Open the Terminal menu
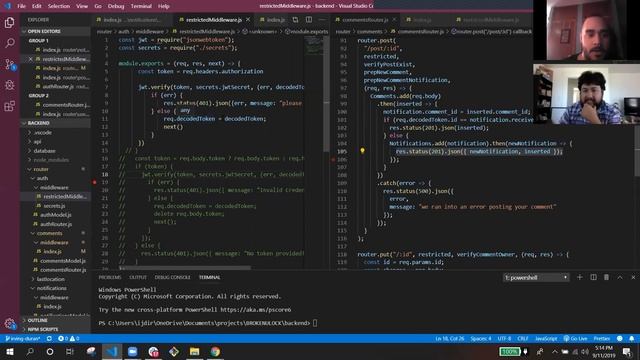The width and height of the screenshot is (640, 360). [x=141, y=6]
